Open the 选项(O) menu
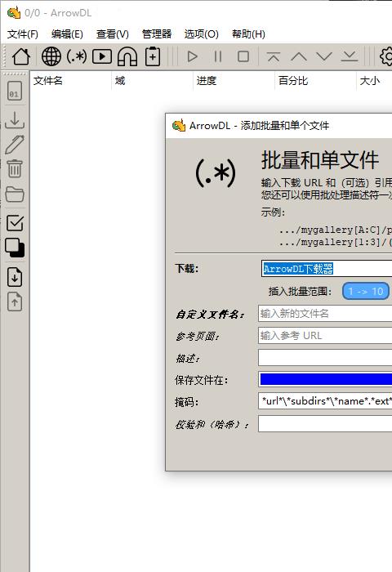This screenshot has width=392, height=572. (201, 34)
